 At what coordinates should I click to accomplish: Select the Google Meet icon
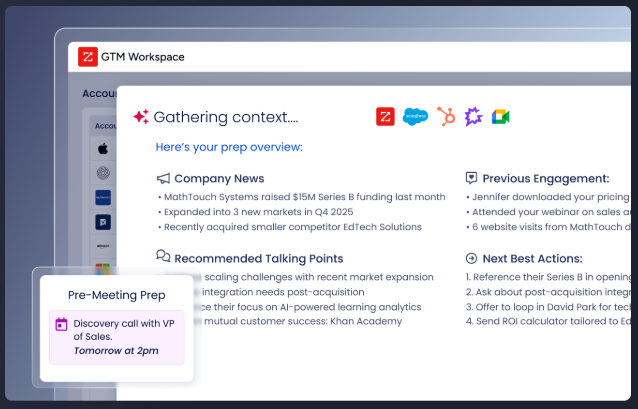(500, 117)
